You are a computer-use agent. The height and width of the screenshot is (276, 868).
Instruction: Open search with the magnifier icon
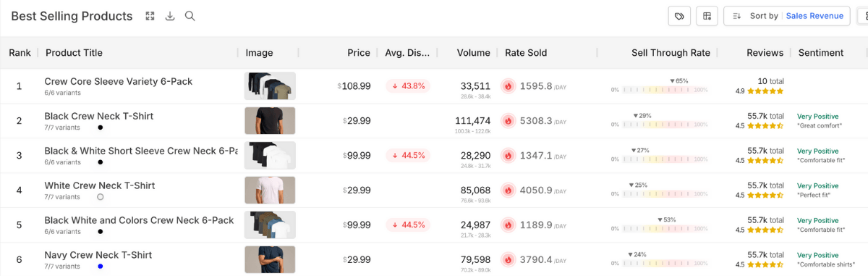tap(190, 16)
